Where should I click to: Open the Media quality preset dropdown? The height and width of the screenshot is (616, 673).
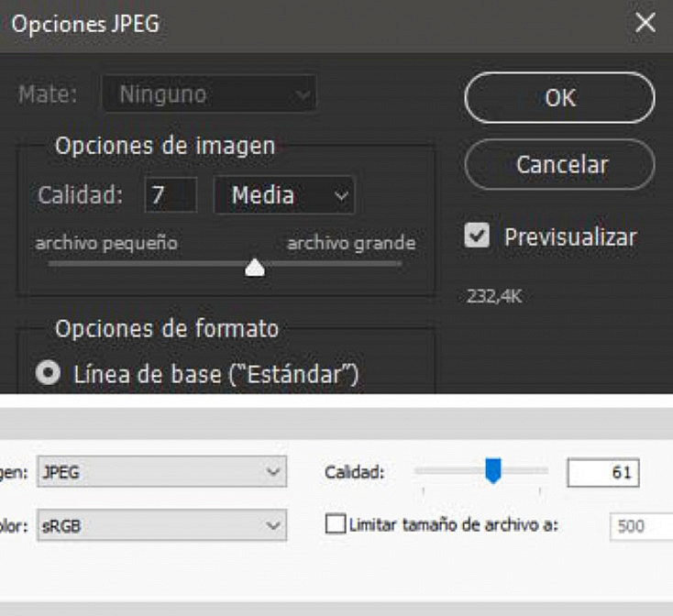[x=284, y=194]
